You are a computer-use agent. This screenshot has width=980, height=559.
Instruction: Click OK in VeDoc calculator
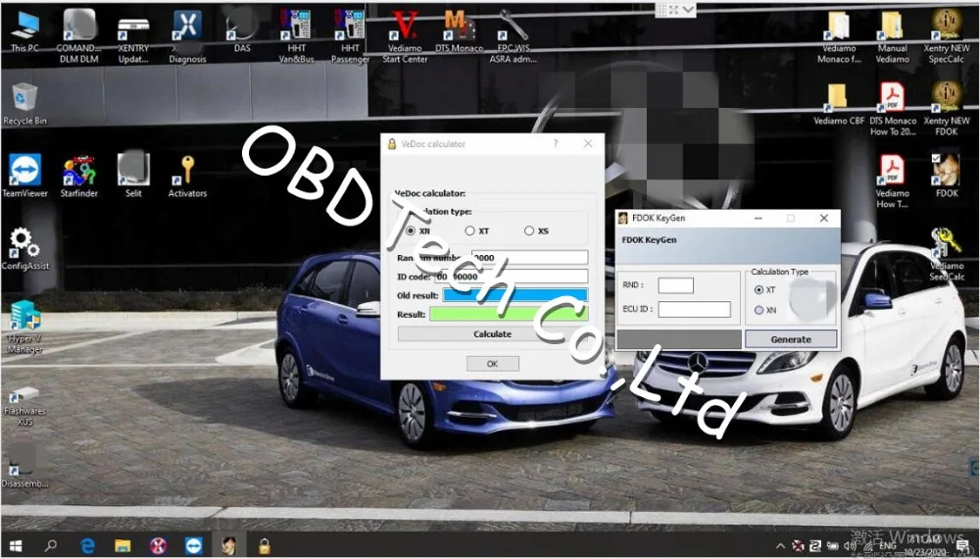click(x=493, y=363)
